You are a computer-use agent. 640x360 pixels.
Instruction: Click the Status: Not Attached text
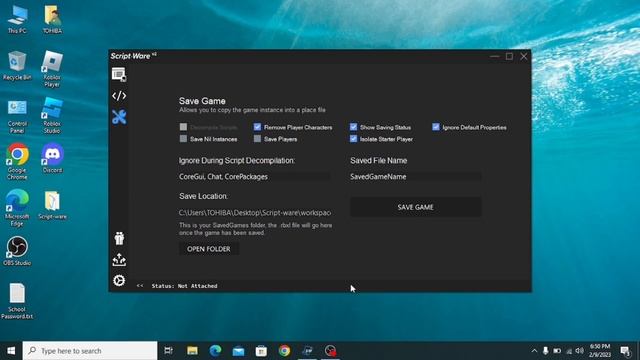coord(184,286)
